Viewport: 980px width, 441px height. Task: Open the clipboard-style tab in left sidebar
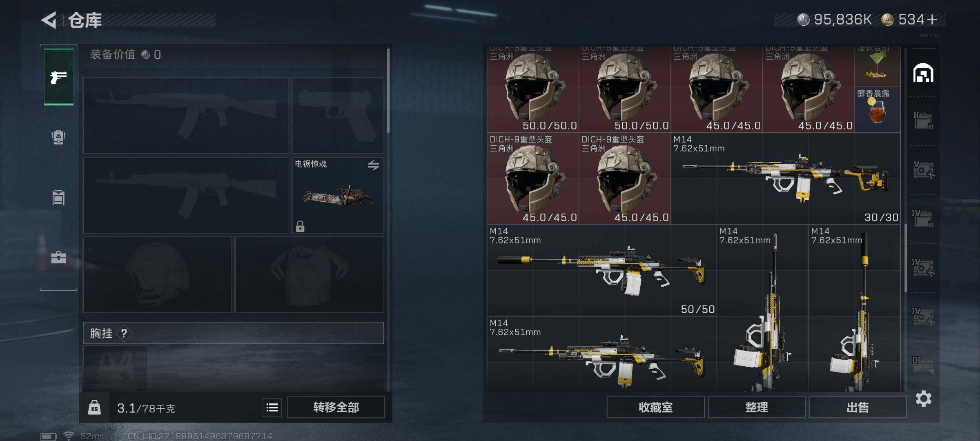[x=58, y=198]
